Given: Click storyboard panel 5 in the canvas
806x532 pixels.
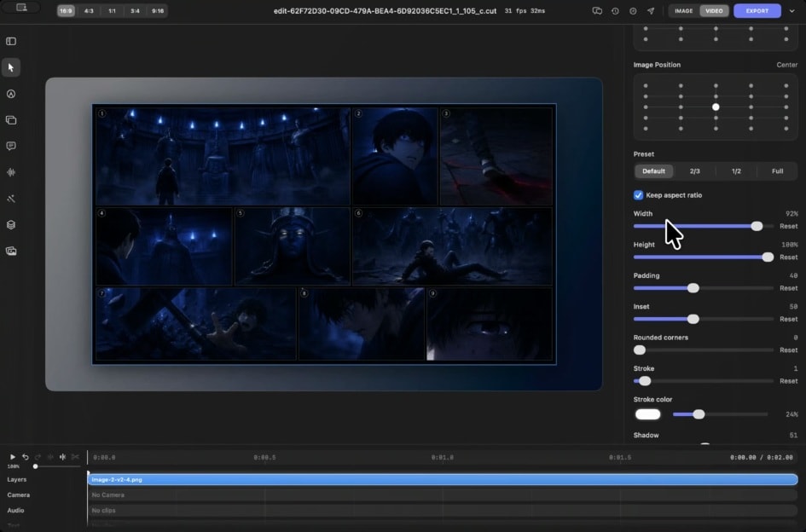Looking at the screenshot, I should (x=292, y=246).
